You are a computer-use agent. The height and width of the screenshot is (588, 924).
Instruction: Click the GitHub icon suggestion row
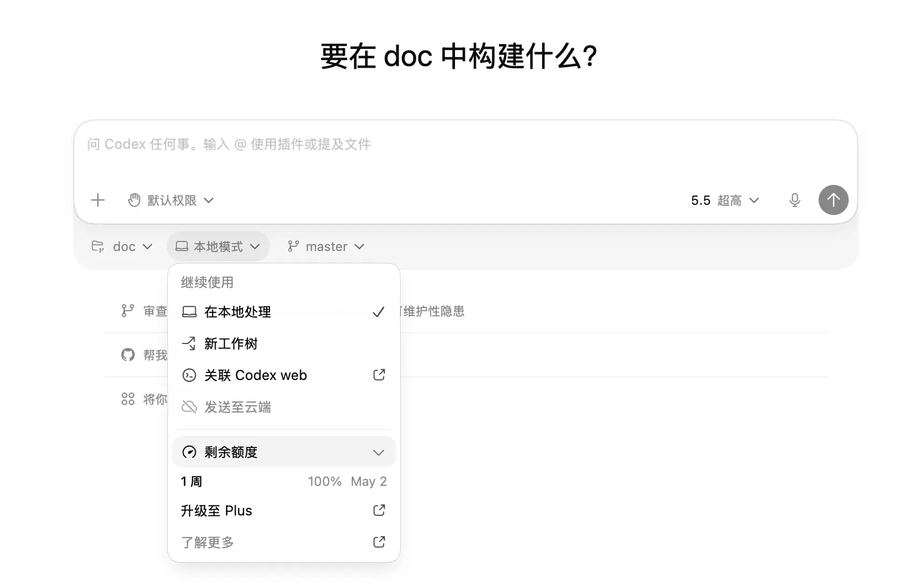128,355
